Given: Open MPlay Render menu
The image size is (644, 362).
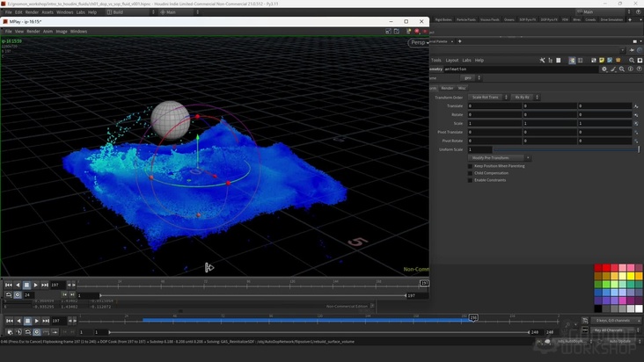Looking at the screenshot, I should coord(33,31).
